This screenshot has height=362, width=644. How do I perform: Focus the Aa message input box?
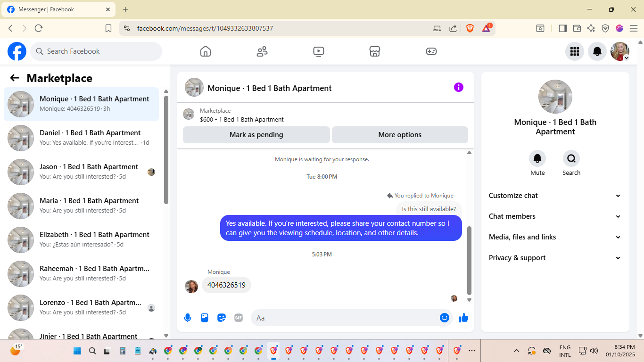(x=352, y=318)
